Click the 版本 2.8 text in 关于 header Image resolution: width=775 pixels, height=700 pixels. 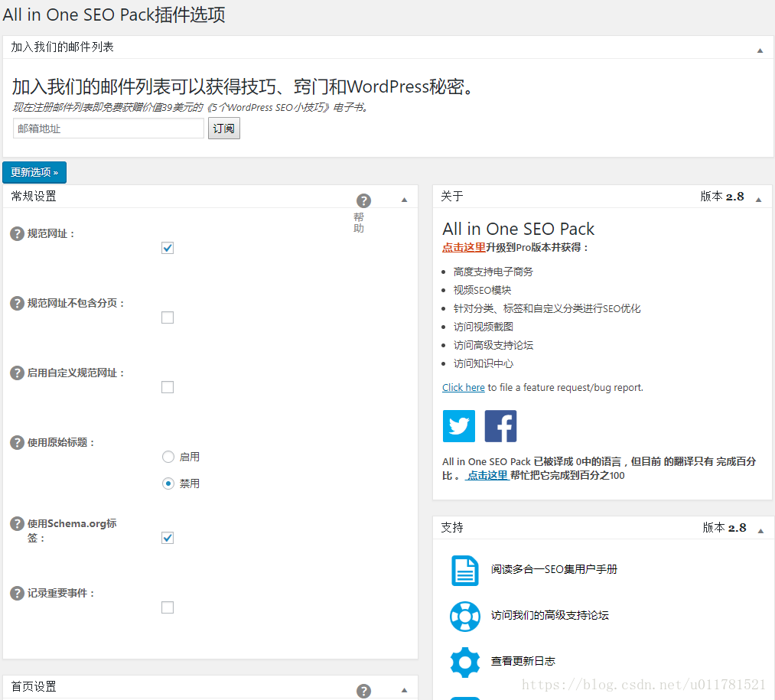(x=722, y=197)
